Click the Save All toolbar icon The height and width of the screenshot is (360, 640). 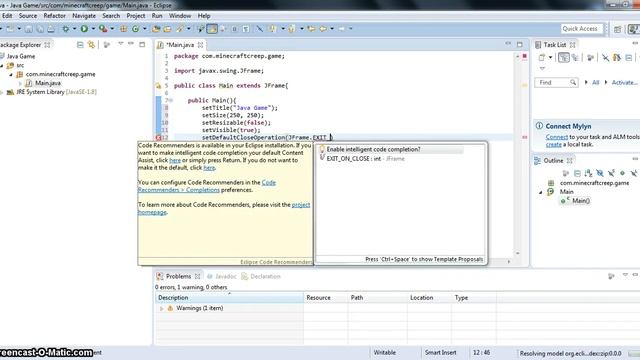coord(40,29)
